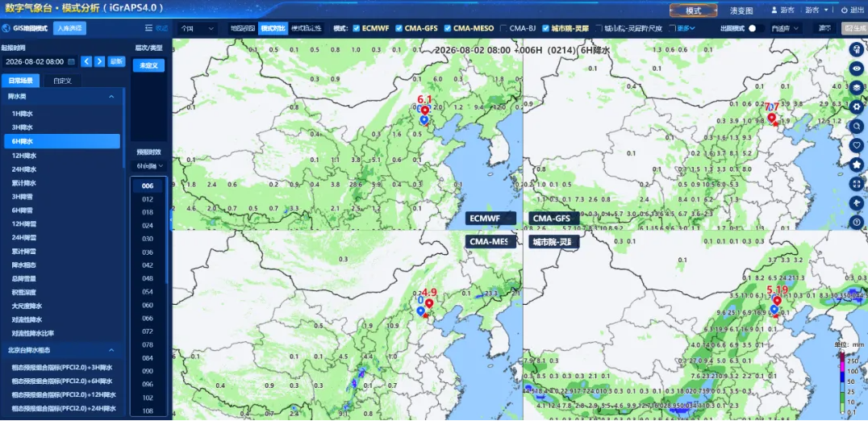Enter fullscreen with the expand icon
Viewport: 868px width, 421px height.
click(857, 184)
